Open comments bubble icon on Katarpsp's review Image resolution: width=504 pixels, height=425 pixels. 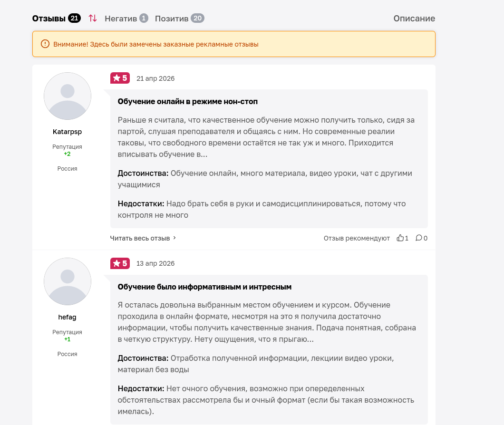(x=418, y=238)
